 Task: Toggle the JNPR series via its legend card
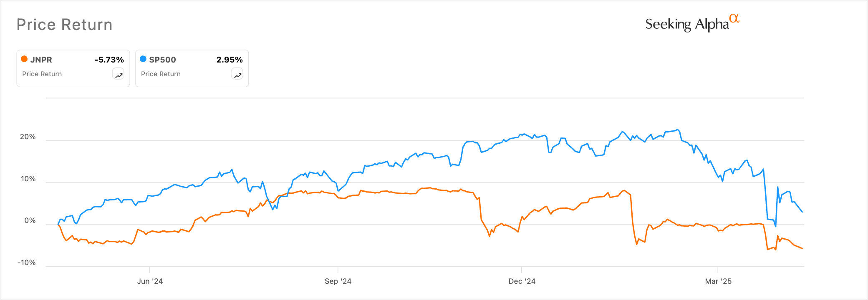pyautogui.click(x=73, y=68)
